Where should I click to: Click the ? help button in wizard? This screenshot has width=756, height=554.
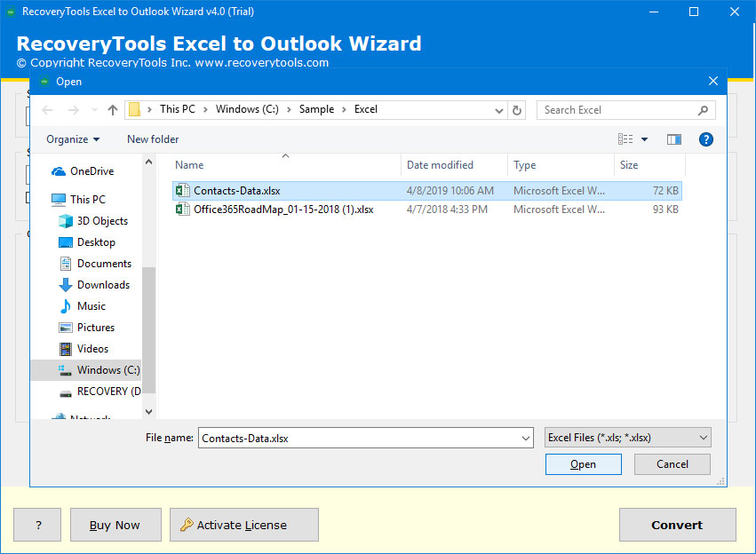click(x=37, y=525)
